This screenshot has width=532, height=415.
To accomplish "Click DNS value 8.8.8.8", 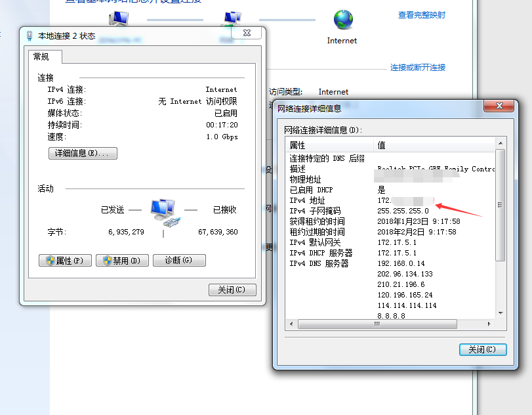I will click(391, 316).
